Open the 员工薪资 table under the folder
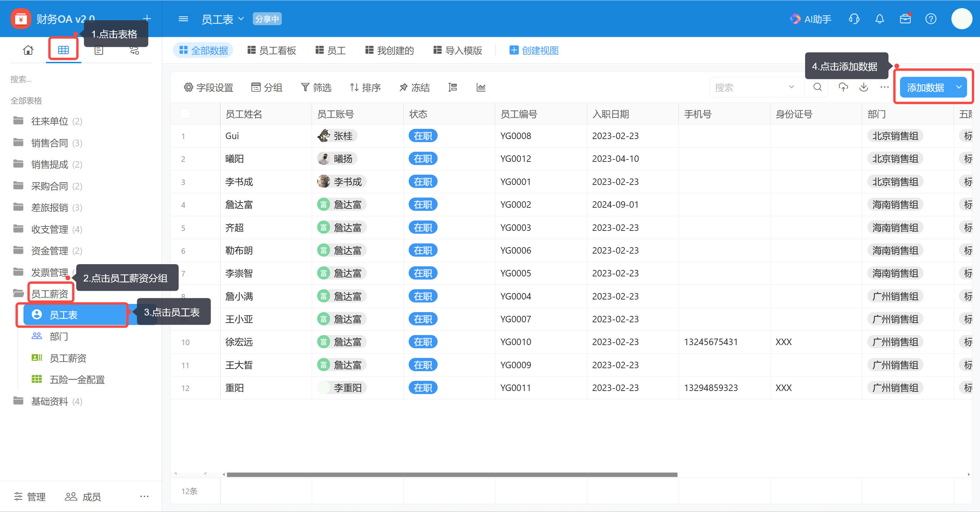 59,358
